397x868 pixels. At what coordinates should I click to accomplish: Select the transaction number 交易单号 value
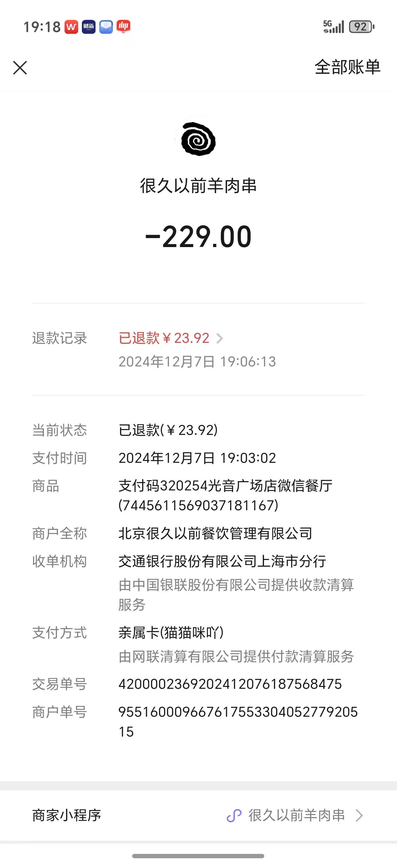[x=230, y=684]
